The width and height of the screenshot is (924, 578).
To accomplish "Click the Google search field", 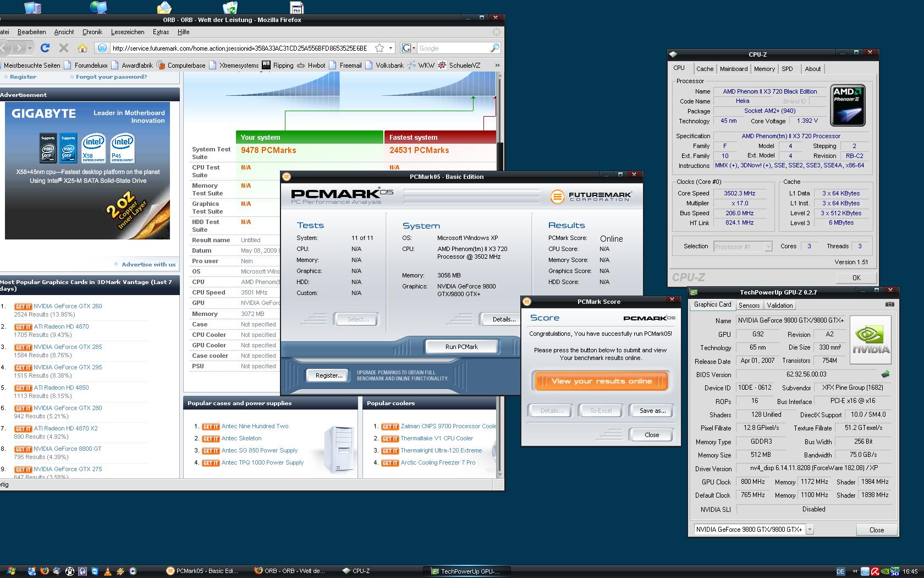I will (x=453, y=48).
